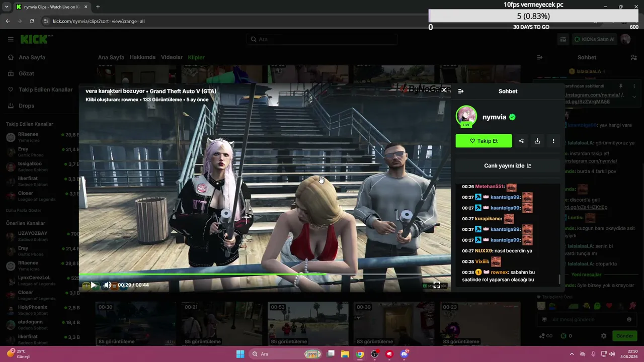Open atadogann recommended channel
This screenshot has height=362, width=644.
(x=42, y=324)
